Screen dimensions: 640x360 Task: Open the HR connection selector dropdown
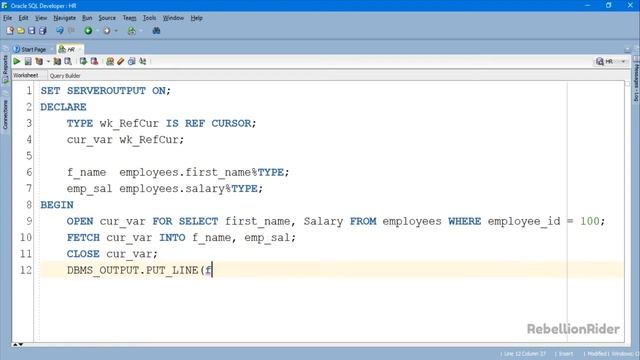(x=623, y=62)
